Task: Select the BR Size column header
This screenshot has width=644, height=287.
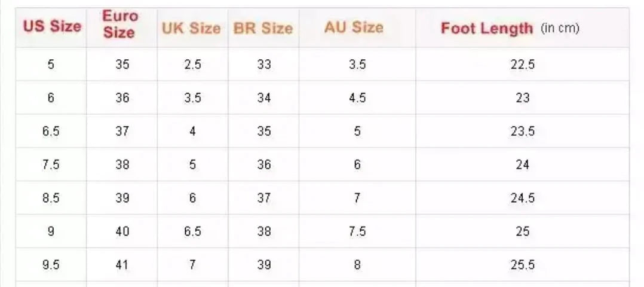Action: [x=263, y=28]
